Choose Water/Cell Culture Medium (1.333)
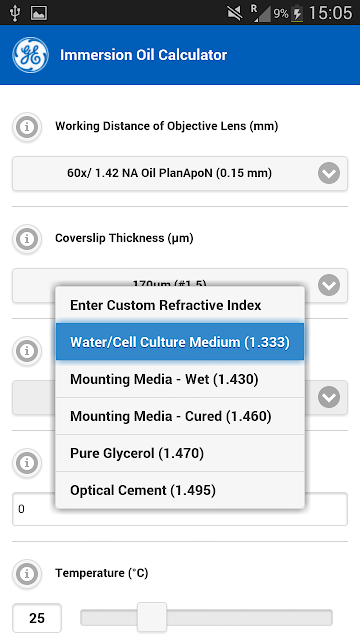 pos(180,342)
